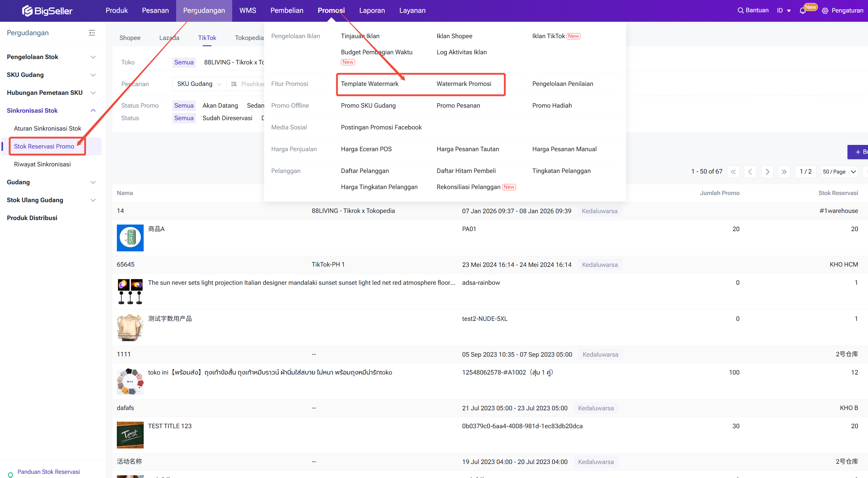868x478 pixels.
Task: Click the separate search terms icon
Action: tap(234, 84)
